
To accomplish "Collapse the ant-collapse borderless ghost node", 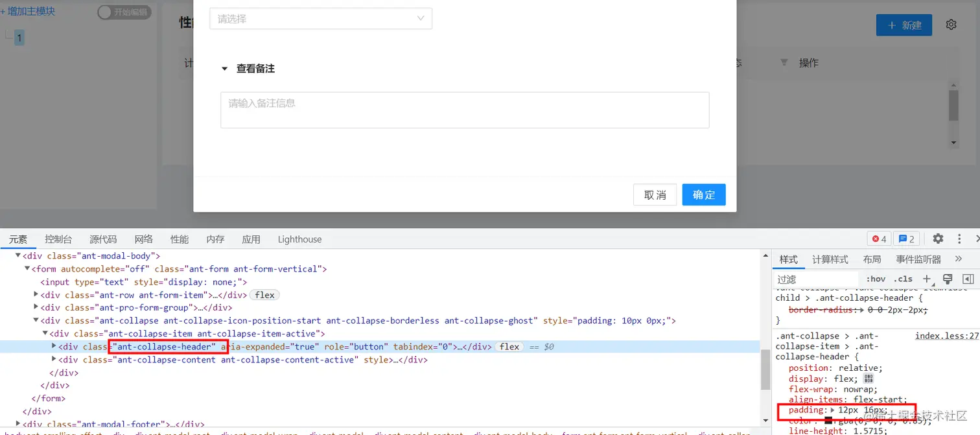I will pyautogui.click(x=36, y=320).
